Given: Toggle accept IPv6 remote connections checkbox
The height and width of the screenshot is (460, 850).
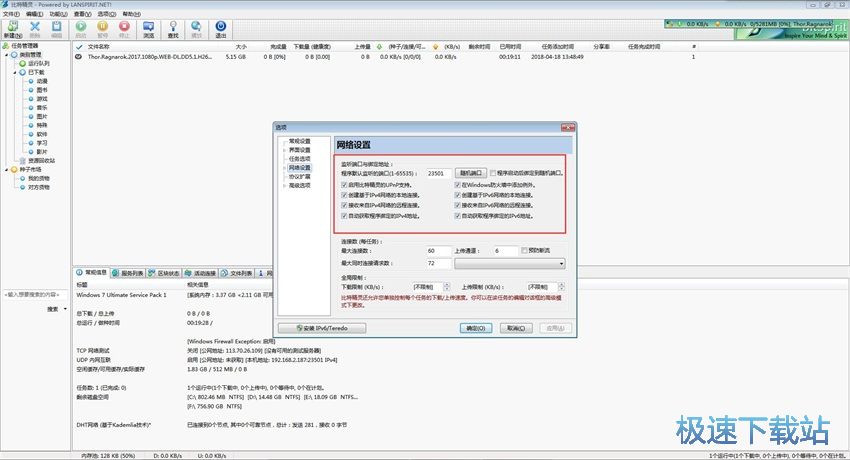Looking at the screenshot, I should click(x=458, y=205).
